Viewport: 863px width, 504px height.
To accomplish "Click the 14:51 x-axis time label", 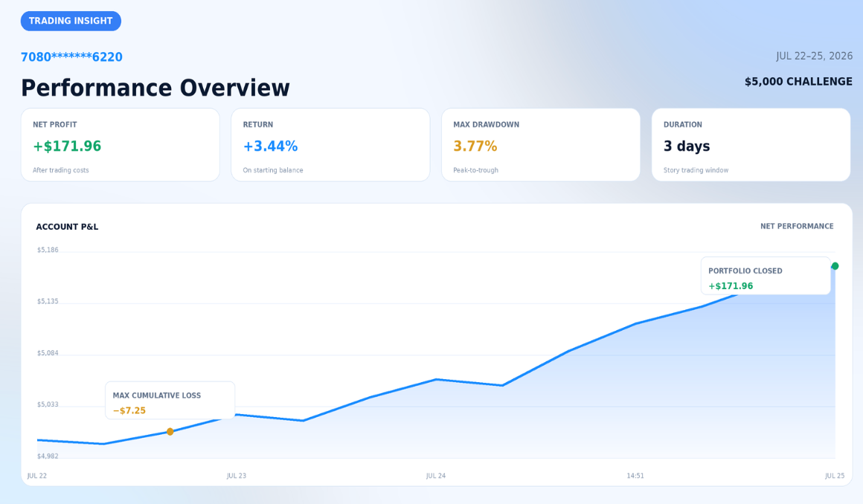I will point(635,476).
